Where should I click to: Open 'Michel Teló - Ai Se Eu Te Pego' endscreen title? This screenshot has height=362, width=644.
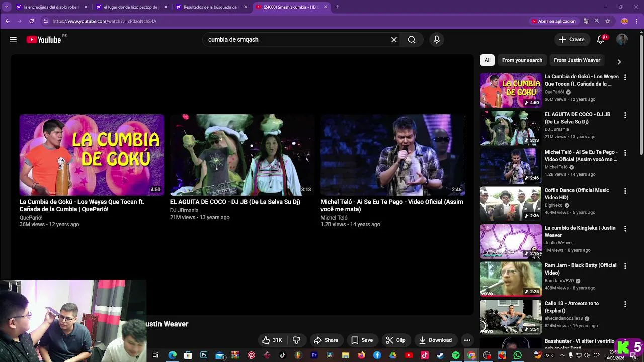point(392,205)
